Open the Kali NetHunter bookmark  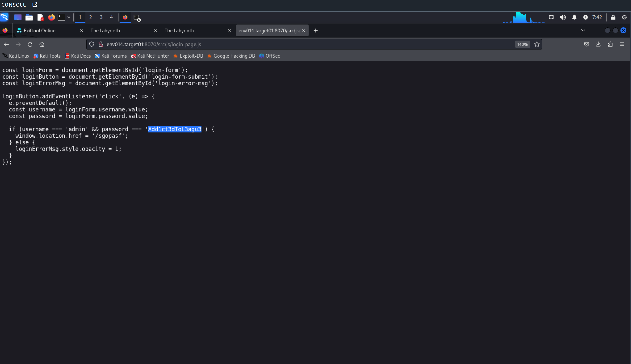click(150, 56)
